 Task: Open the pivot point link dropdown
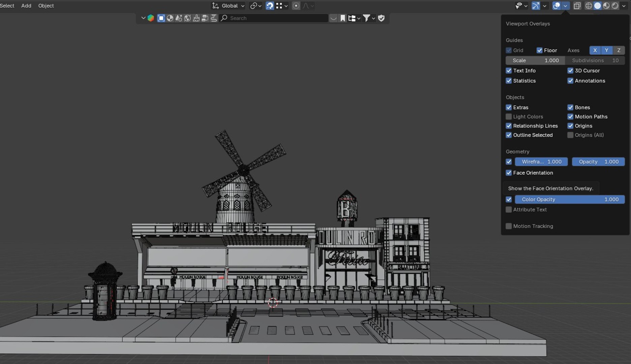point(256,6)
